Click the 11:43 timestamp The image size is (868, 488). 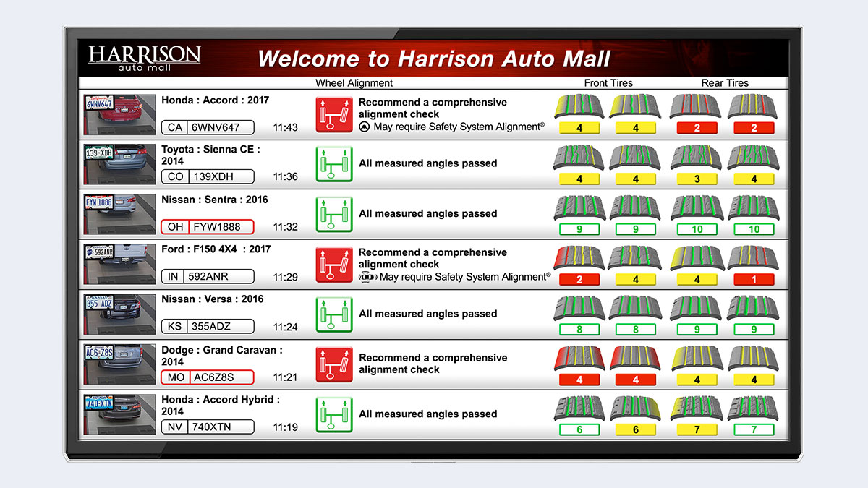coord(285,127)
